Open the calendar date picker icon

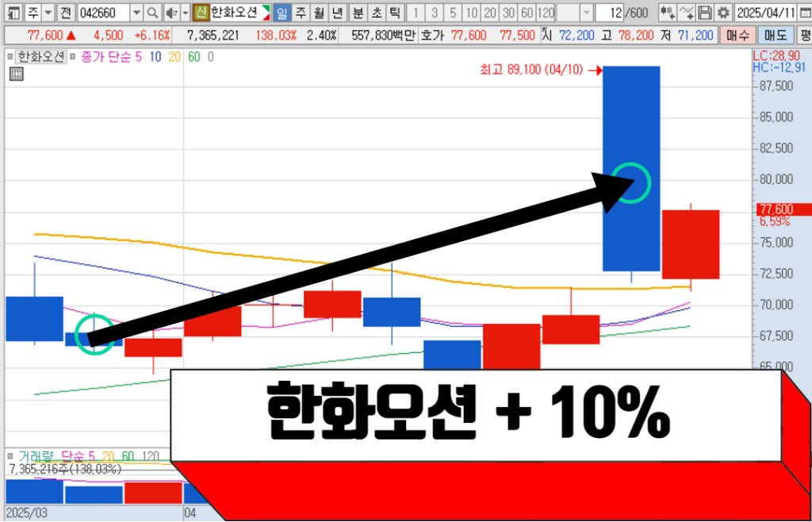[x=806, y=13]
